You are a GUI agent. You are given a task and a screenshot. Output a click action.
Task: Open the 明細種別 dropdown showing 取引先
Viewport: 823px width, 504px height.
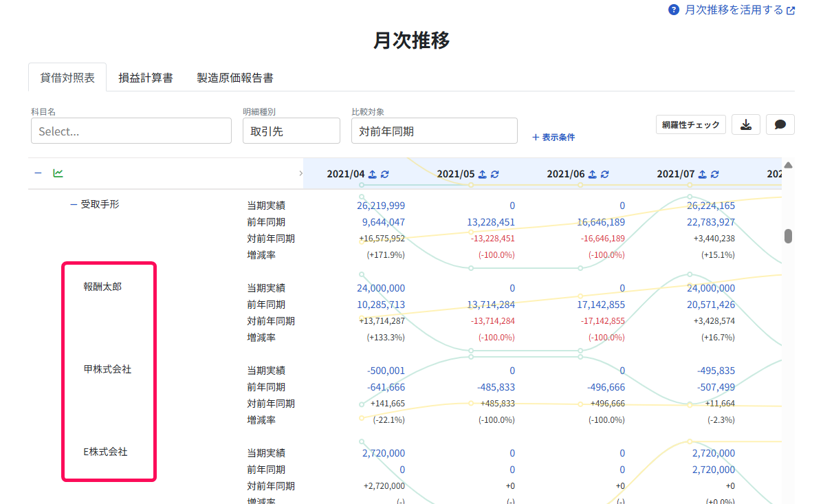[x=292, y=131]
